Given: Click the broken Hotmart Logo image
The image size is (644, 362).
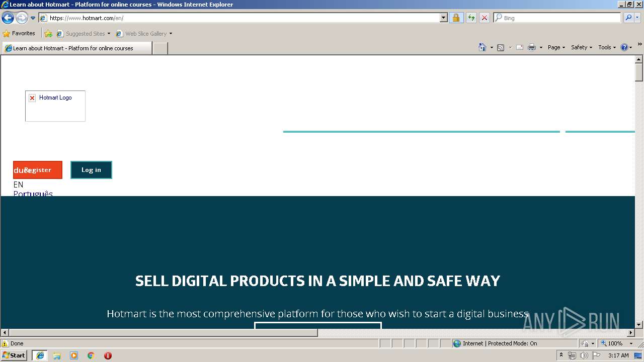Looking at the screenshot, I should point(55,106).
